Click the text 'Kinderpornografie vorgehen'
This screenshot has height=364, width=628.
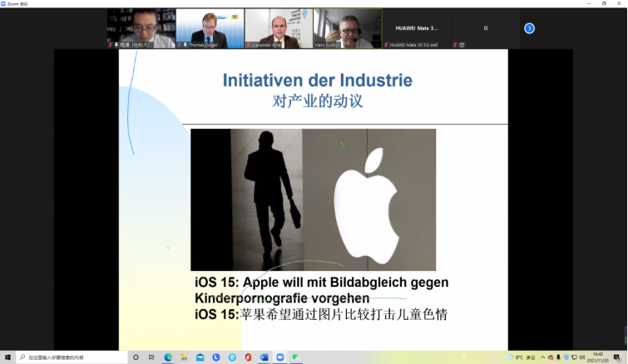click(x=282, y=298)
